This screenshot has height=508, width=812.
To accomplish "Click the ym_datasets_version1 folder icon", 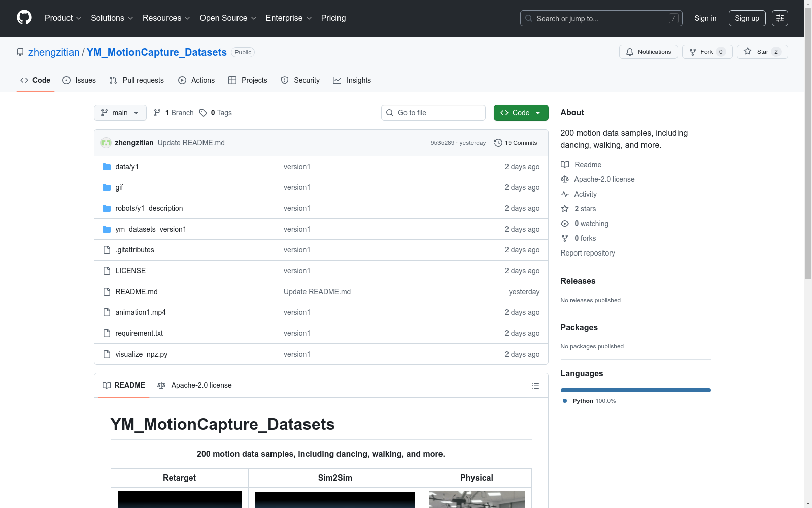I will point(107,229).
